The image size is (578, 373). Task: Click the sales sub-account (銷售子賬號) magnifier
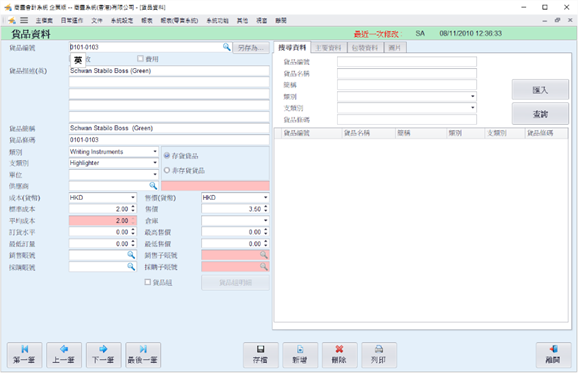coord(264,255)
